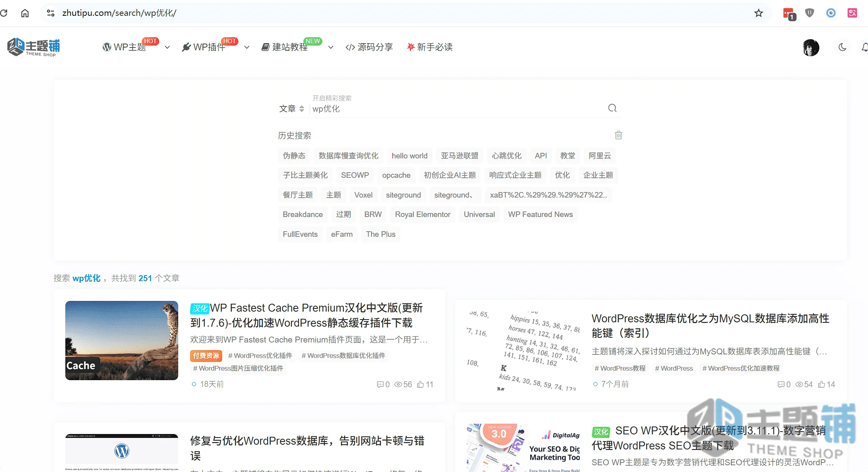The image size is (868, 472).
Task: Open WP Fastest Cache Premium汉化中文版 article title
Action: tap(306, 315)
